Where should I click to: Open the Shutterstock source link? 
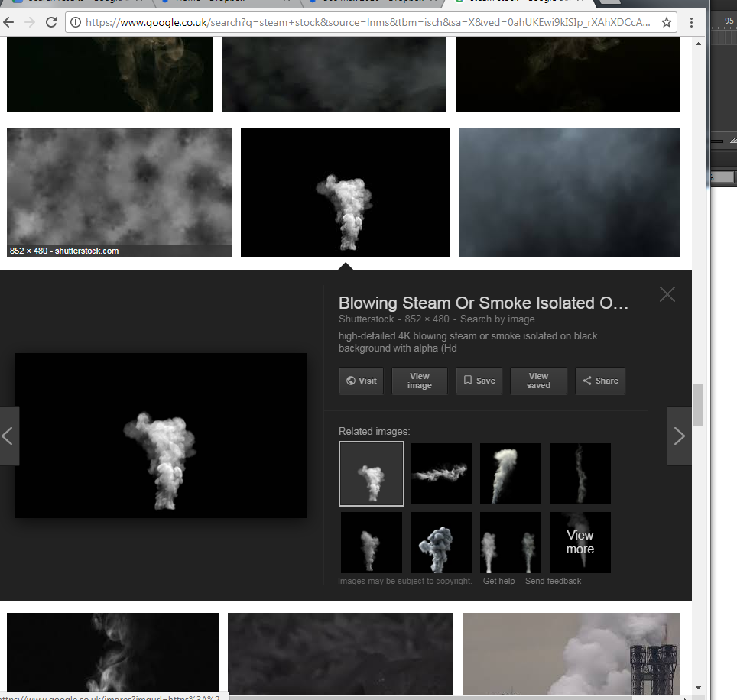point(366,319)
